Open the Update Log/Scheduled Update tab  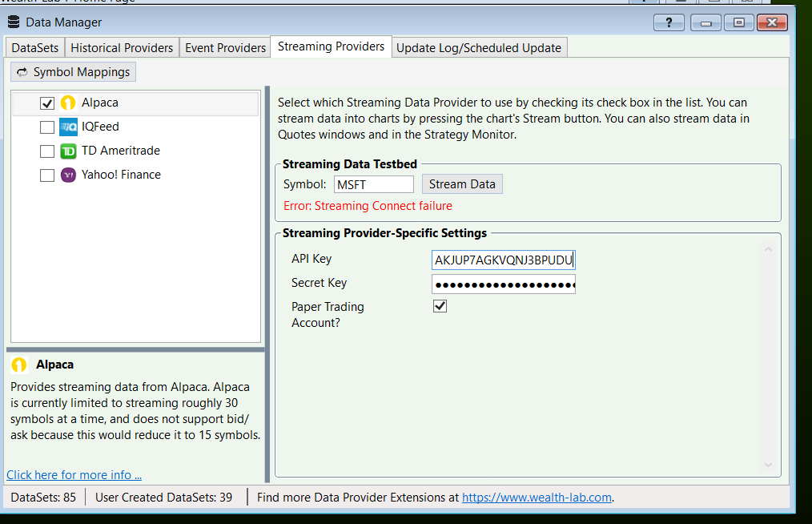(x=479, y=48)
